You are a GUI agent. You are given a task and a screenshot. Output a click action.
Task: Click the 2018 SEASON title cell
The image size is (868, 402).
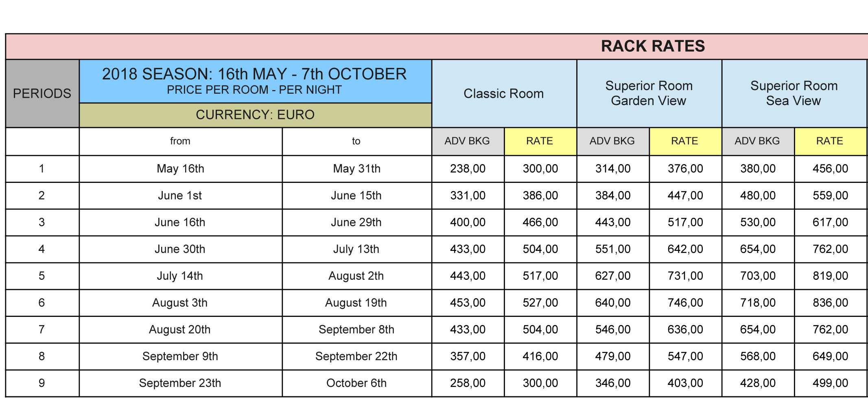pyautogui.click(x=255, y=81)
